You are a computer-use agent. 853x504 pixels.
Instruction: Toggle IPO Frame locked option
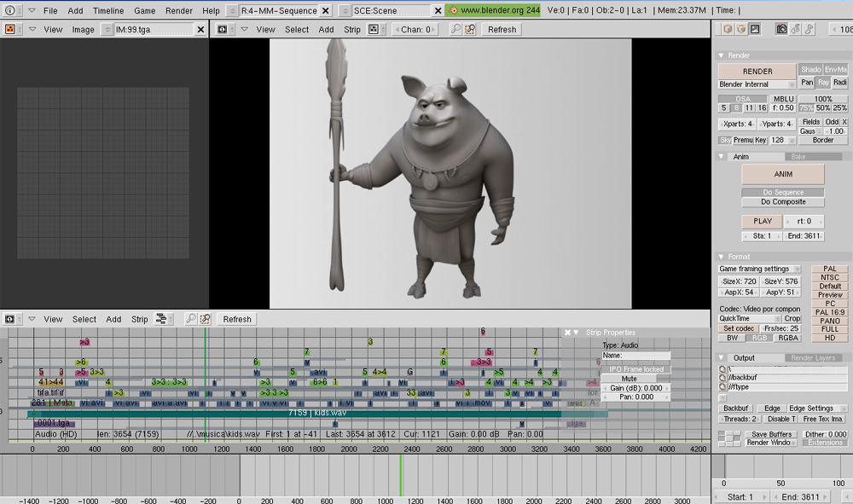(635, 369)
